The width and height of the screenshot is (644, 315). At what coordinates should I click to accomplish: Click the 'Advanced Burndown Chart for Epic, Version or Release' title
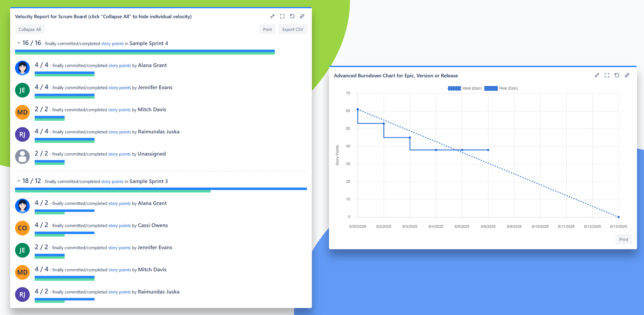[396, 76]
